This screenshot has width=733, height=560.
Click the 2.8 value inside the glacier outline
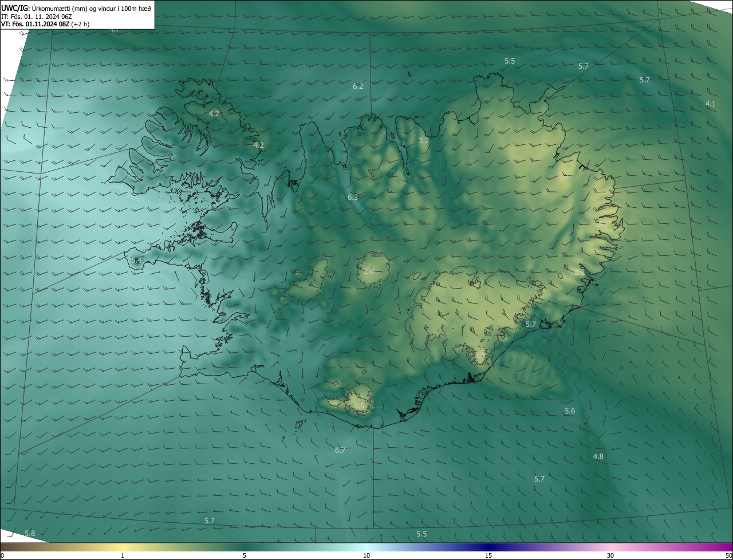(x=369, y=270)
